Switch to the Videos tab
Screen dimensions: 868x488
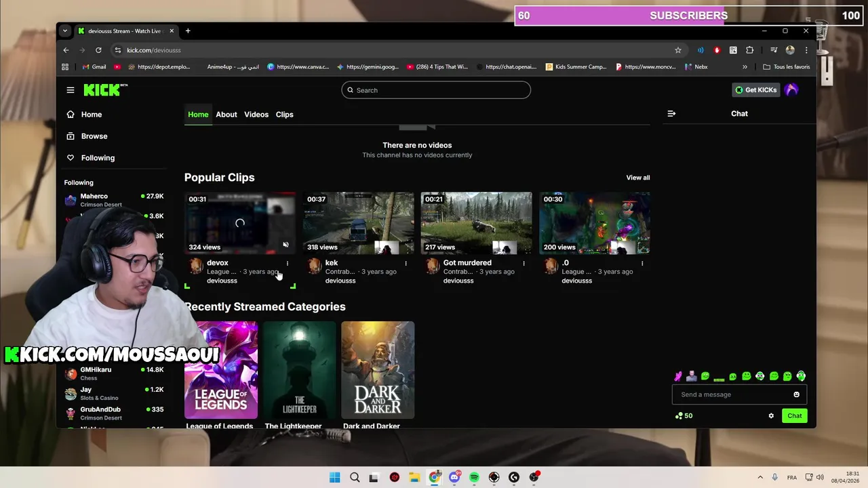(256, 115)
